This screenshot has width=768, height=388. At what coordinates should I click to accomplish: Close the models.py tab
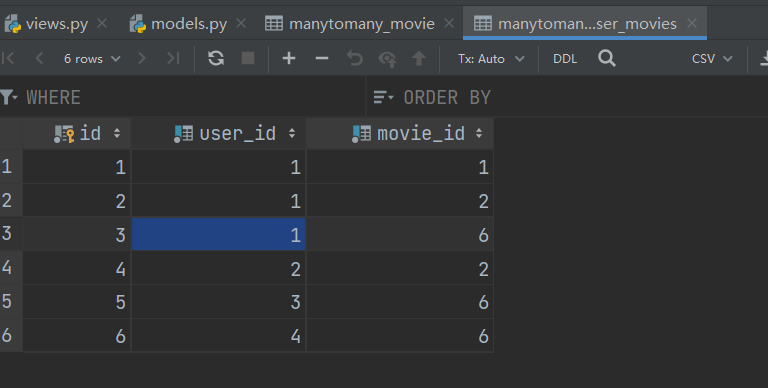(240, 23)
